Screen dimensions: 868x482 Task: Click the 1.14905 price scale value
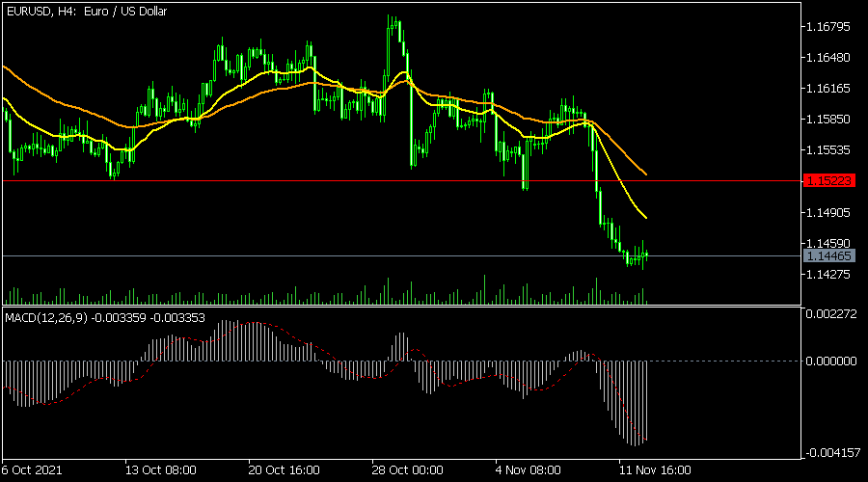pyautogui.click(x=828, y=212)
